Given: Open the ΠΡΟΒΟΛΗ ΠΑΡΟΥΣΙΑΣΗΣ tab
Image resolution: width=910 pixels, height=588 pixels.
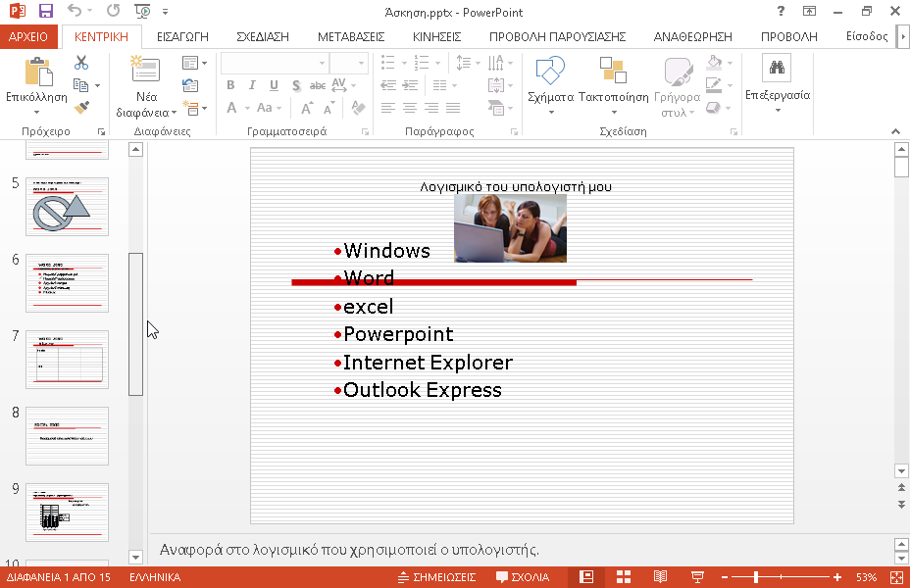Looking at the screenshot, I should [558, 36].
